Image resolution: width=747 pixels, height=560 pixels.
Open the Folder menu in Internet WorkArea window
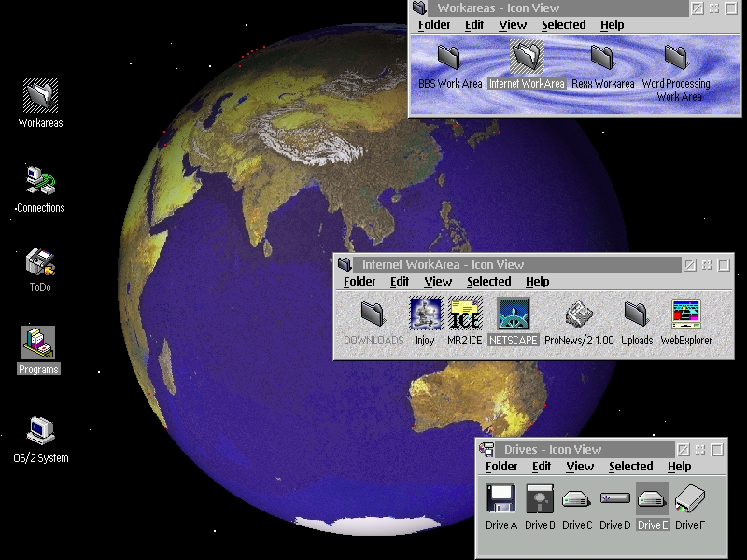359,282
